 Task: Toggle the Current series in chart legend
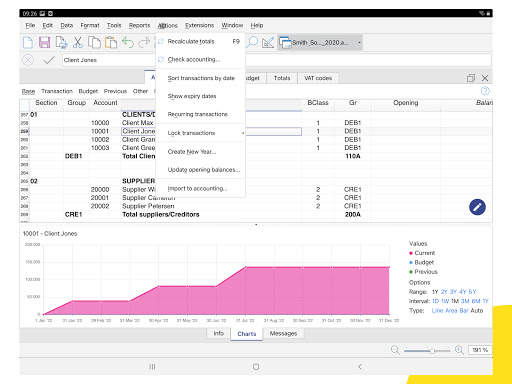point(422,253)
